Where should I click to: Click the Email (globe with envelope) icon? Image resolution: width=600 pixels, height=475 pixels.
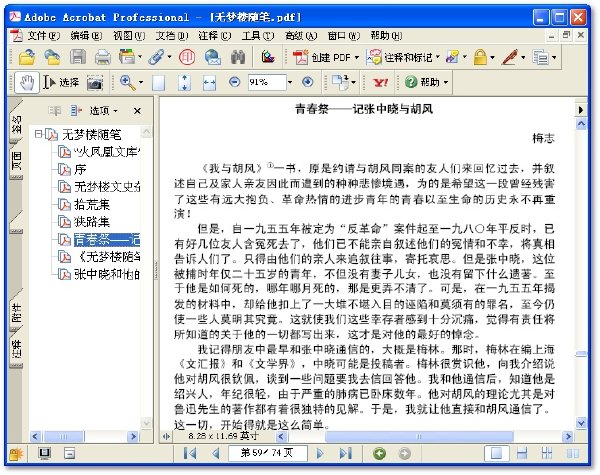point(212,57)
